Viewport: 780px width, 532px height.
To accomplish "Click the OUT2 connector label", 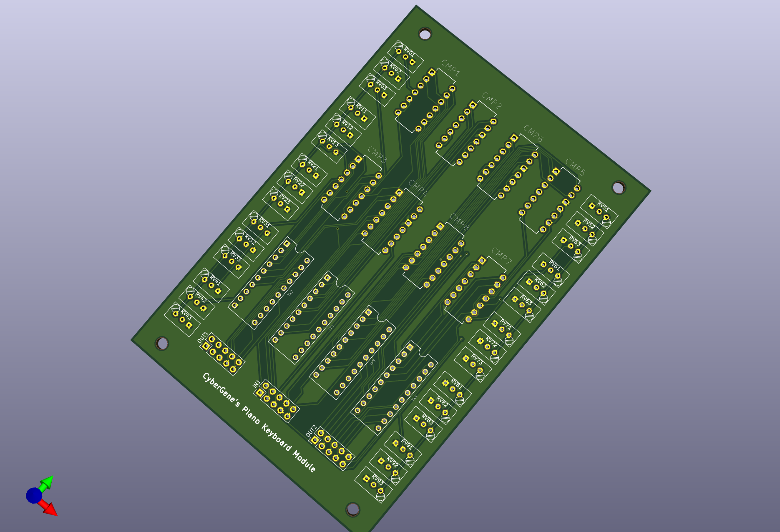I will (311, 431).
